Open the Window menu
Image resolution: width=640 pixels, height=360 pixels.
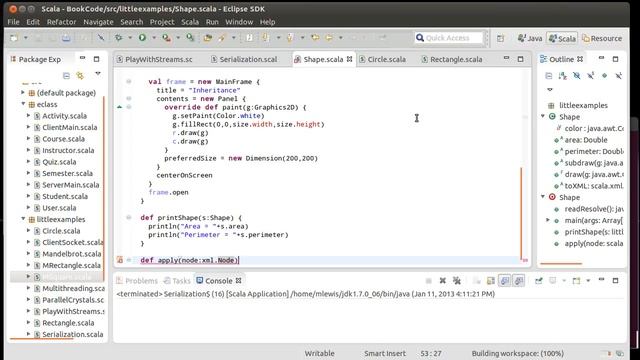[239, 22]
